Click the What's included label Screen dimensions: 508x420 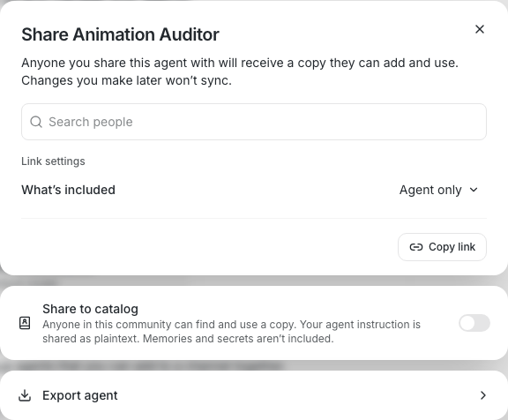[69, 190]
